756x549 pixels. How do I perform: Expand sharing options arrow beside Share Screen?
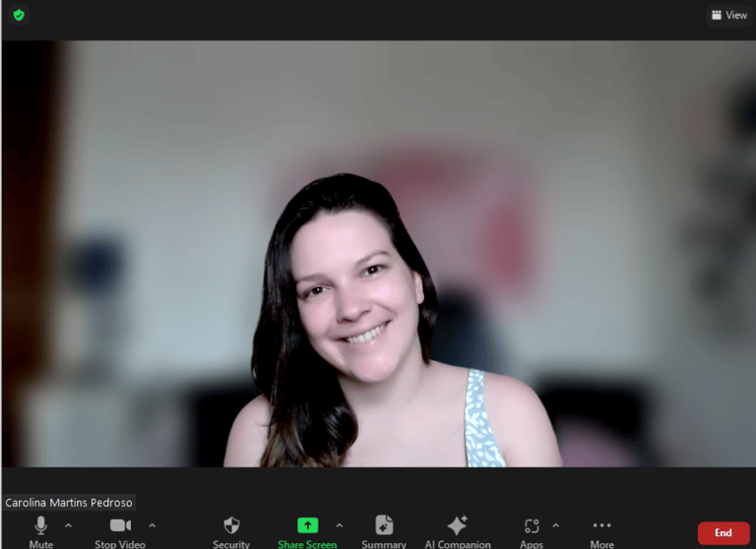click(x=340, y=525)
